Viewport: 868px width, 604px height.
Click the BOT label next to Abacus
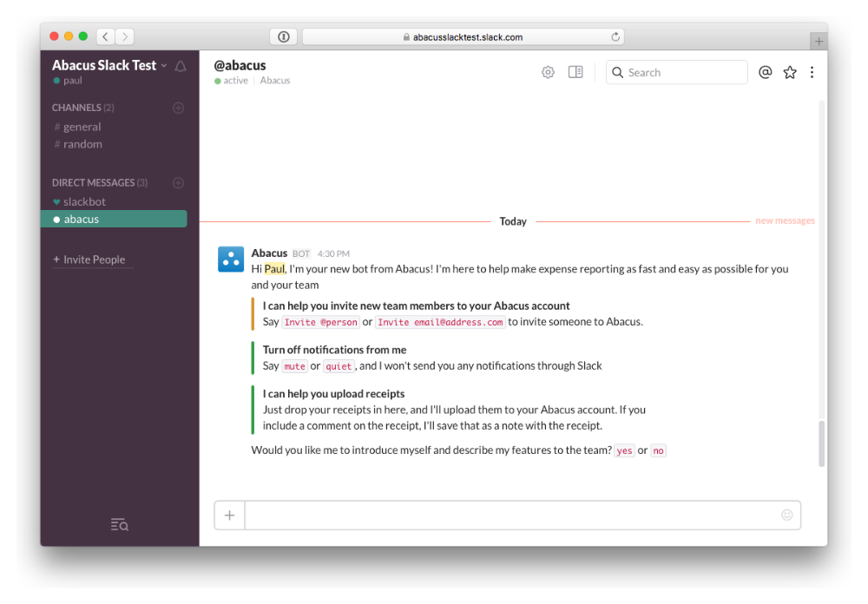click(301, 253)
